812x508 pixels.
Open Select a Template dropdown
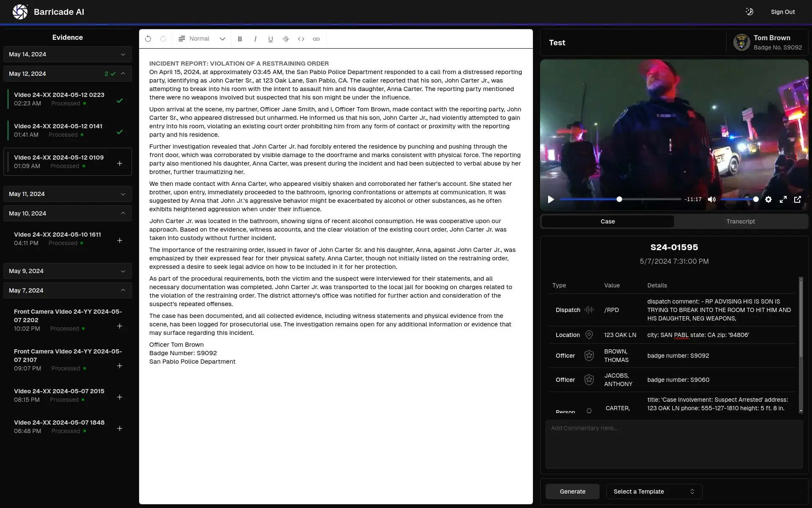[x=654, y=491]
